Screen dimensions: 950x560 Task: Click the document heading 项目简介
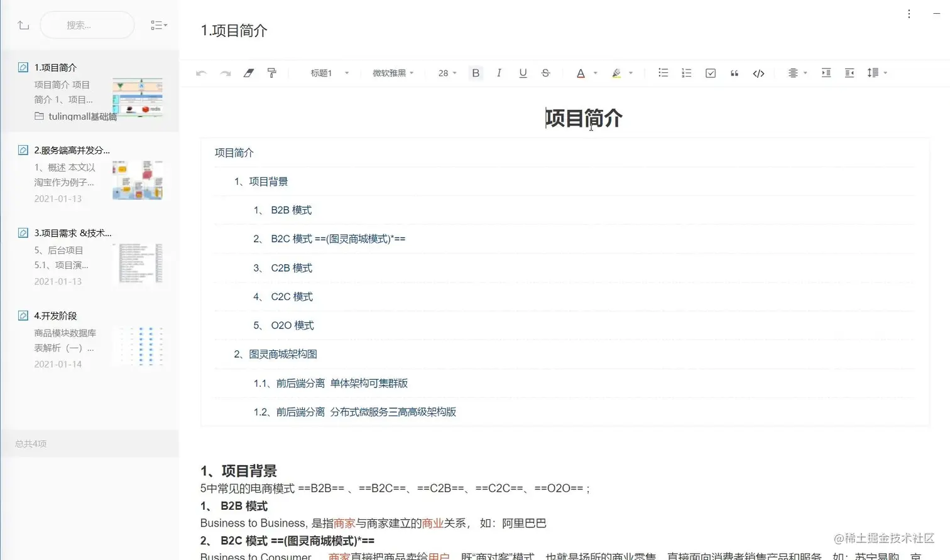pos(584,118)
